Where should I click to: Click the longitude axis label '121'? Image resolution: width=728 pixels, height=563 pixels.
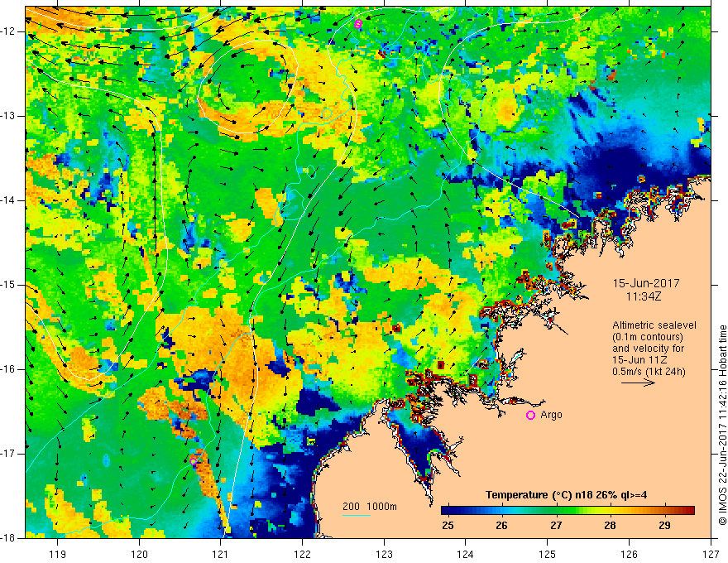221,554
